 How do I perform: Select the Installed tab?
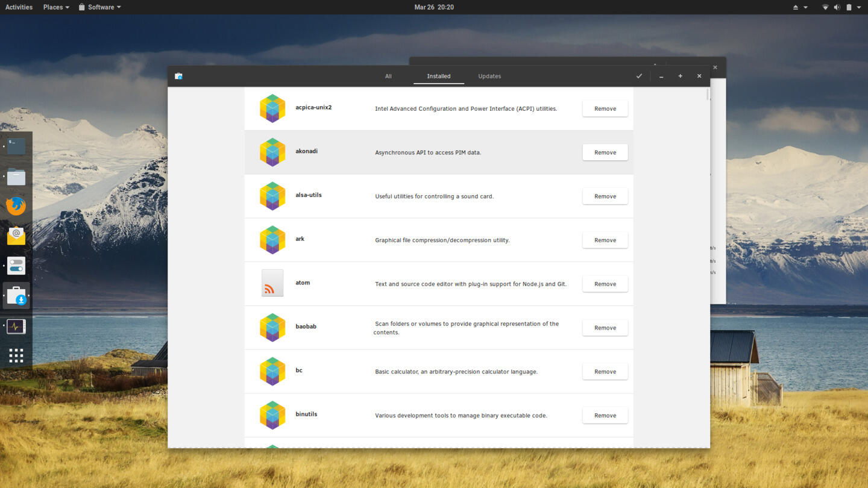tap(439, 76)
